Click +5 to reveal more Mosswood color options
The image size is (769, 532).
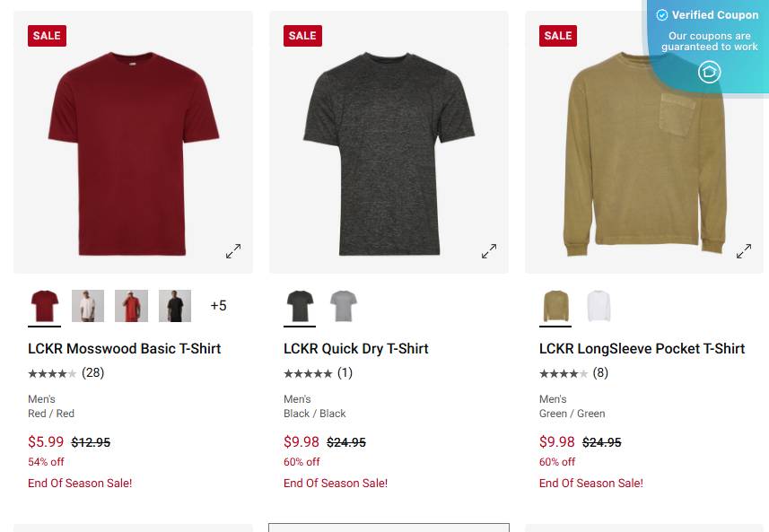pos(219,305)
